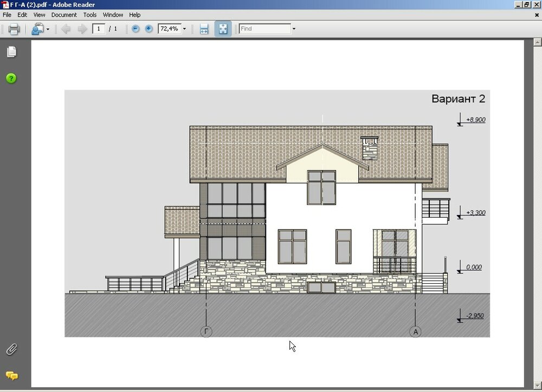
Task: Open the View menu
Action: (38, 15)
